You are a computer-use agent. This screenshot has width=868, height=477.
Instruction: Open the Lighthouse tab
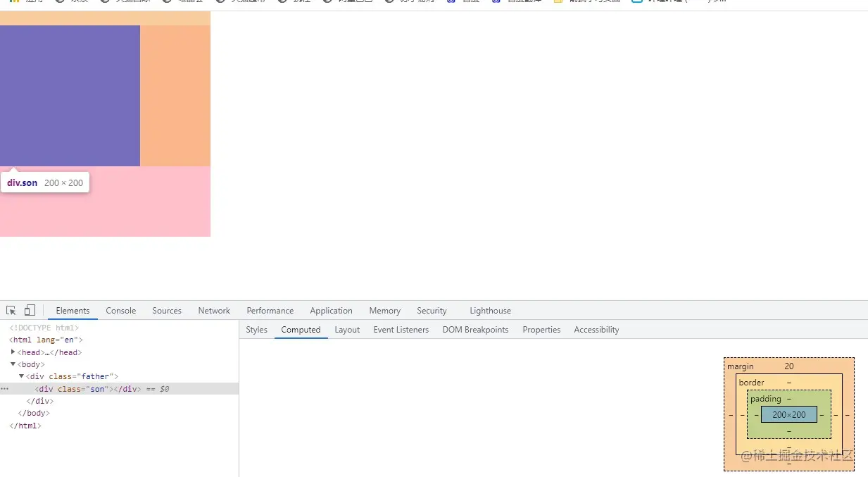pyautogui.click(x=491, y=311)
